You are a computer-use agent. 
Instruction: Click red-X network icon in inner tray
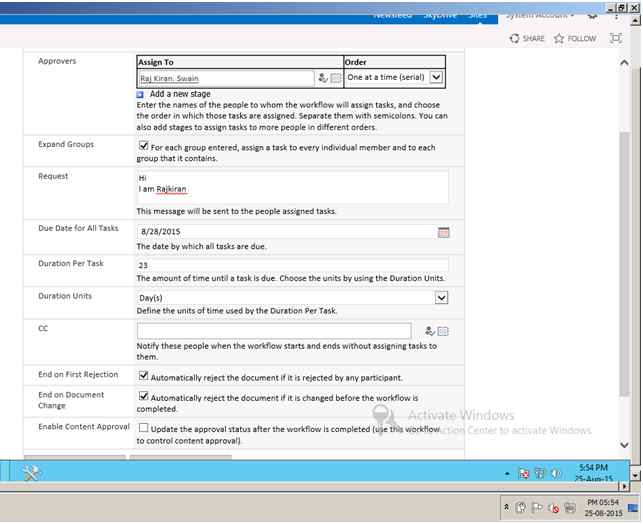click(x=524, y=474)
